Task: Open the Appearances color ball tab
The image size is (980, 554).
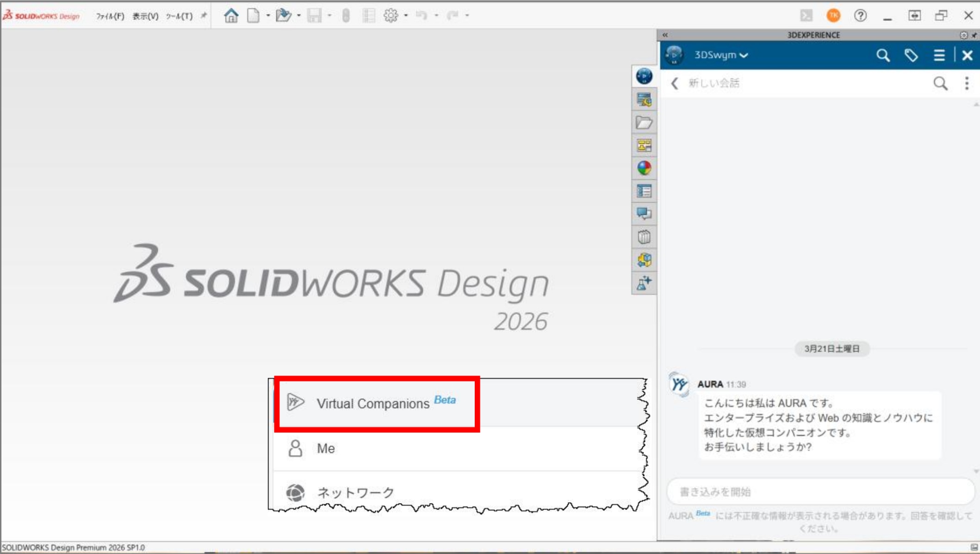Action: pos(644,168)
